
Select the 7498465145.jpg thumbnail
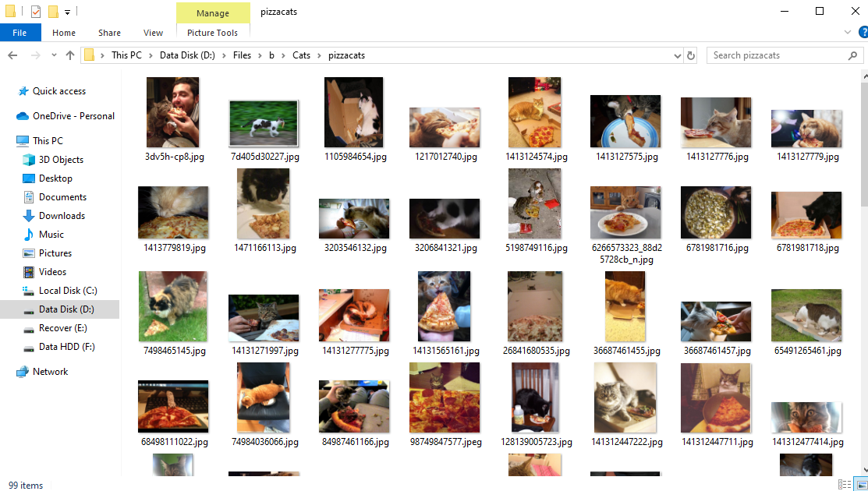tap(172, 306)
